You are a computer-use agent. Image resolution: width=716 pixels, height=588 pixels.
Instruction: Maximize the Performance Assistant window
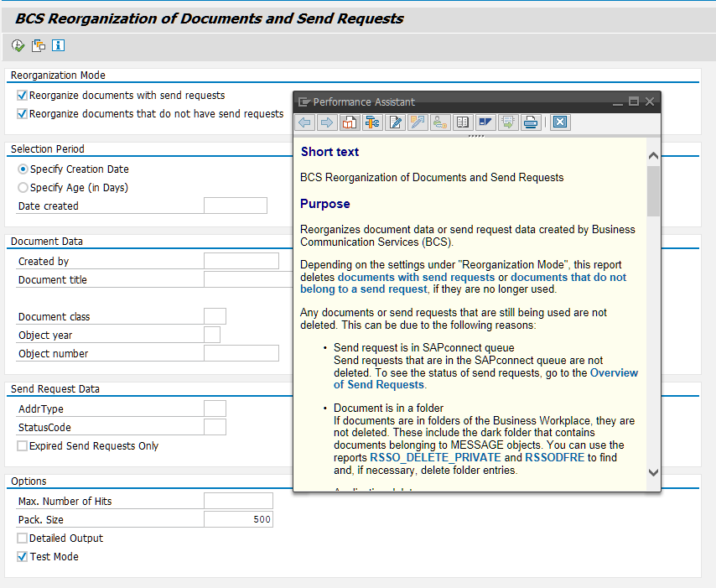(x=634, y=101)
